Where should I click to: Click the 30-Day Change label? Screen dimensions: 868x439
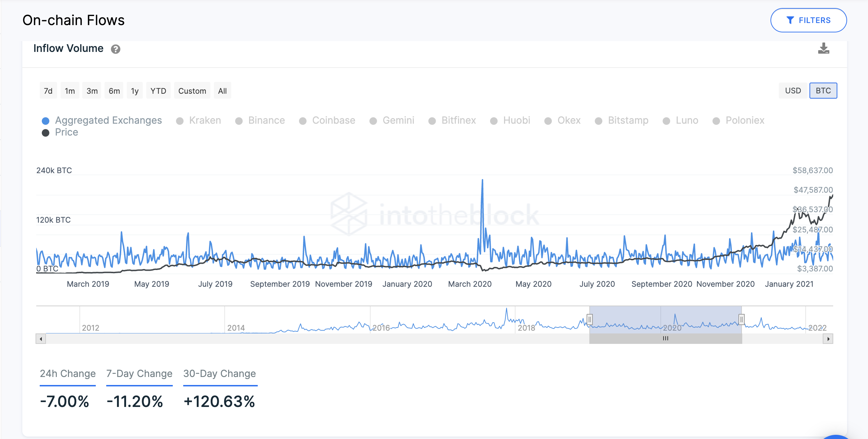(220, 373)
